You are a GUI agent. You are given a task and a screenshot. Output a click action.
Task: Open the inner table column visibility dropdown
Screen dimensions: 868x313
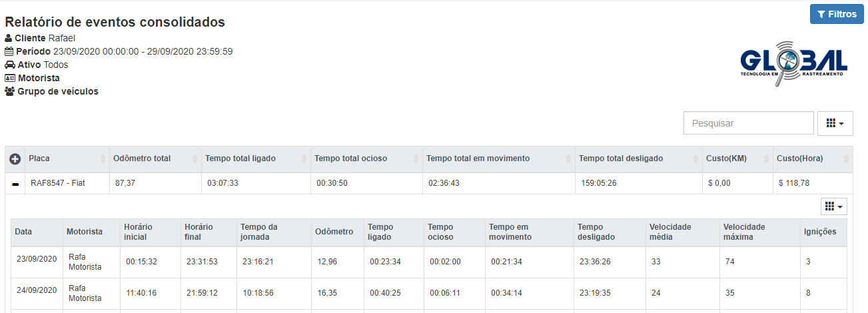pyautogui.click(x=834, y=206)
